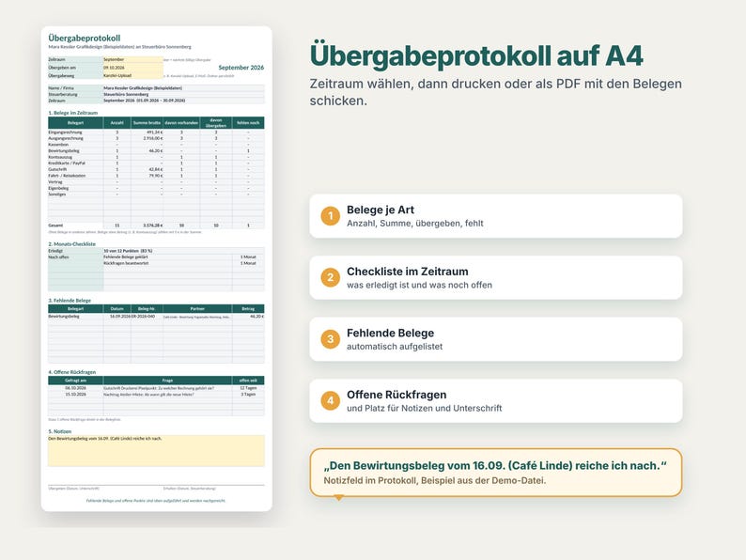The image size is (746, 560).
Task: Click the orange number 4 badge
Action: [330, 401]
